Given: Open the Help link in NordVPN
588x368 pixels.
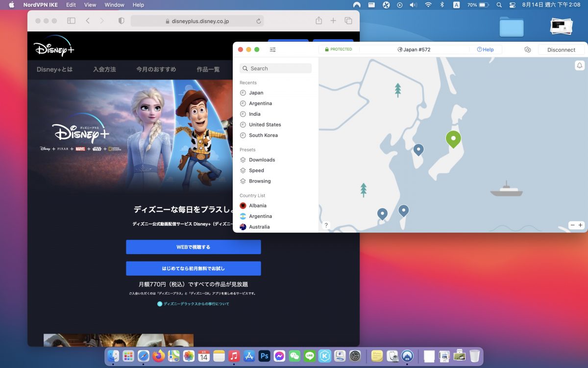Looking at the screenshot, I should [x=485, y=50].
